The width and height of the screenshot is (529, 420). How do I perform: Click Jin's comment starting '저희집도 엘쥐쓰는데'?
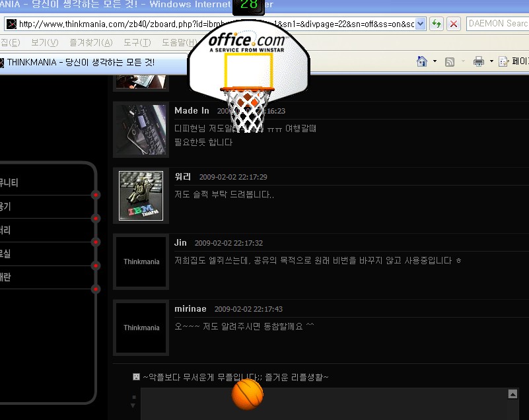pyautogui.click(x=318, y=260)
